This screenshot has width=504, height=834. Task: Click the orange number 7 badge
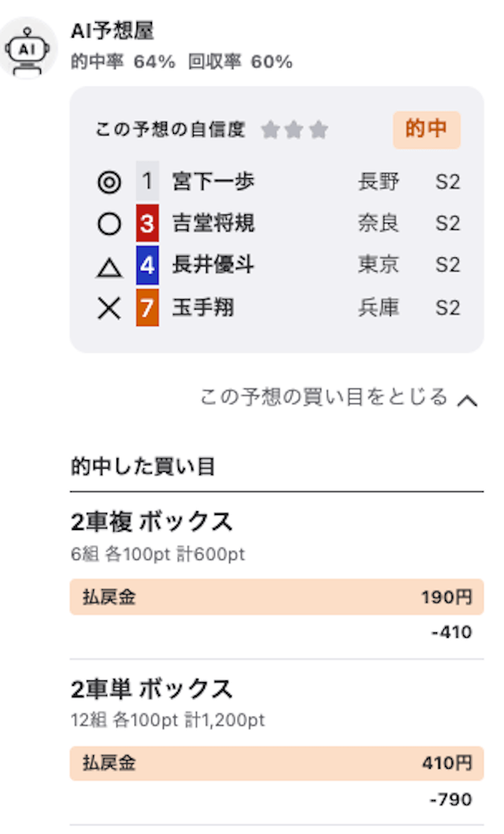[147, 307]
